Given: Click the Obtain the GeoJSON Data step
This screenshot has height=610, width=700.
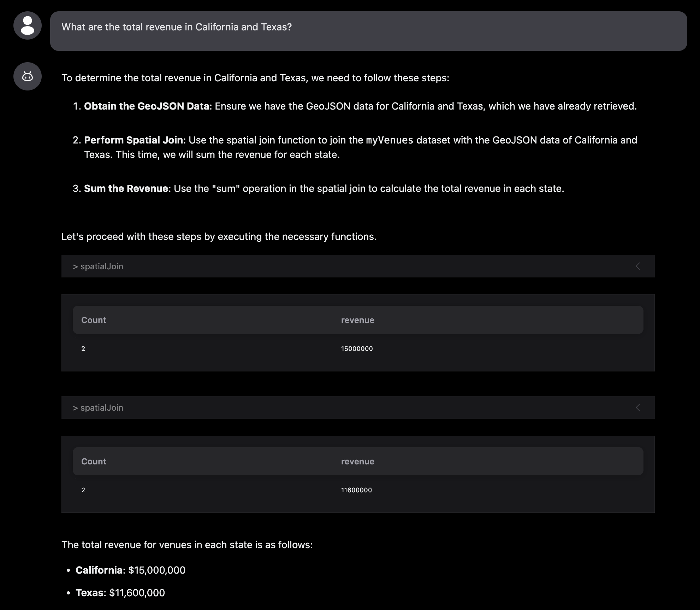Looking at the screenshot, I should (x=147, y=106).
